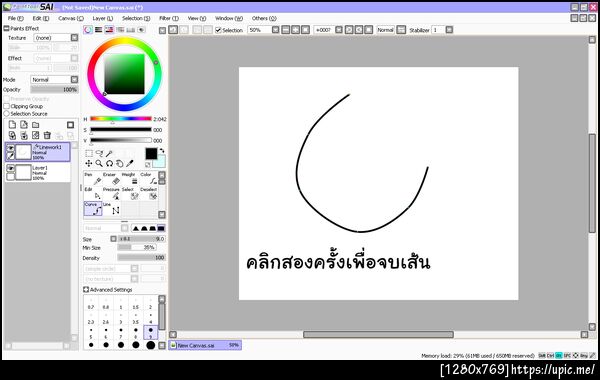Viewport: 600px width, 380px height.
Task: Select the Curve tool
Action: click(x=93, y=209)
